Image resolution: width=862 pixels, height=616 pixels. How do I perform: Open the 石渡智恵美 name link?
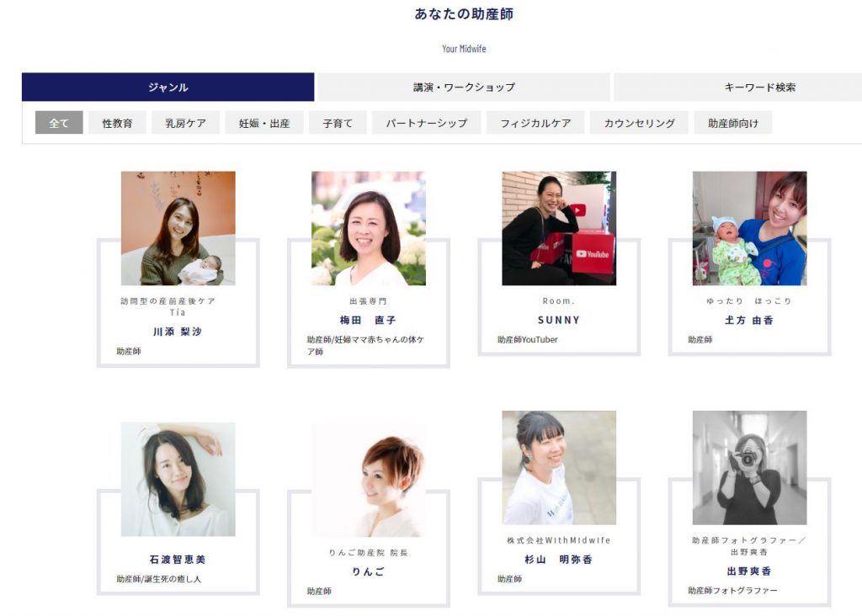[x=178, y=560]
